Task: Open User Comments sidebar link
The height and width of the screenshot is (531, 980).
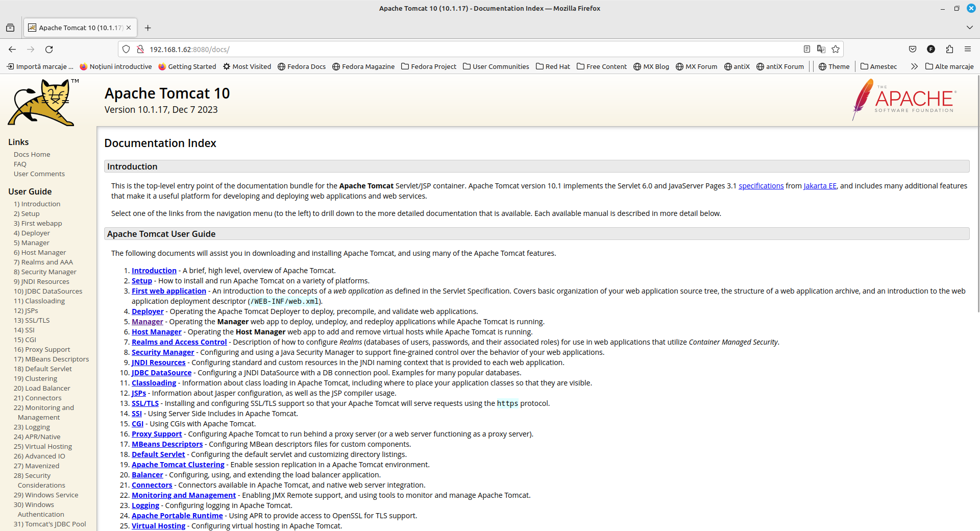Action: click(39, 174)
